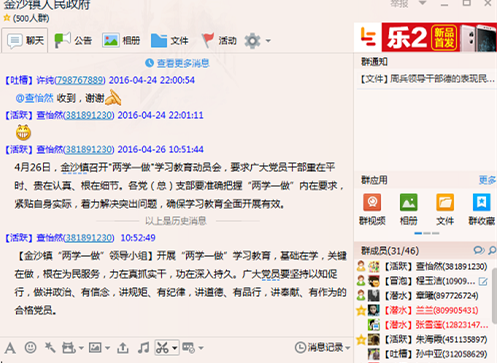Click the upload file arrow icon
The width and height of the screenshot is (497, 363).
pos(123,348)
